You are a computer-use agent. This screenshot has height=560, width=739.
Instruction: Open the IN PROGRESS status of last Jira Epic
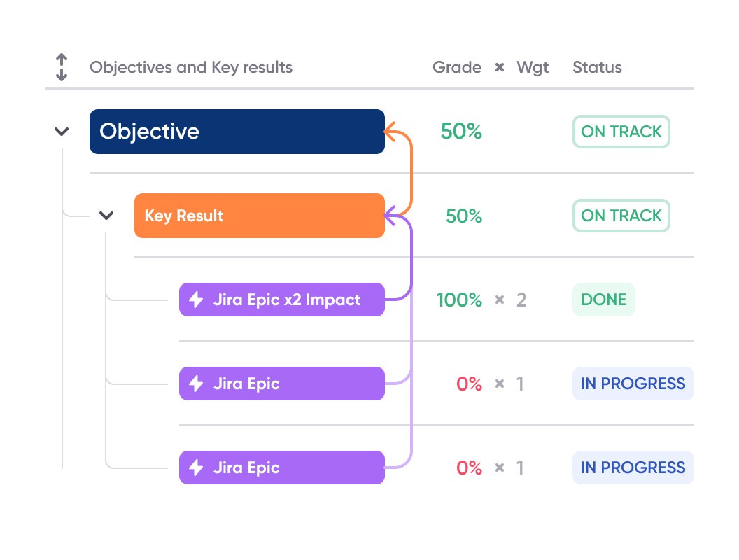(633, 468)
